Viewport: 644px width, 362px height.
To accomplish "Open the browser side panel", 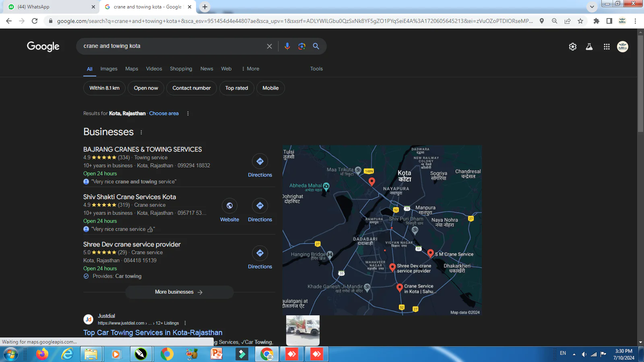I will (x=609, y=21).
